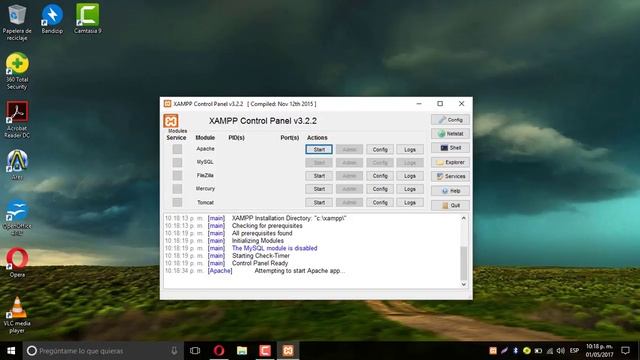Image resolution: width=640 pixels, height=360 pixels.
Task: Open the FileZilla Logs button
Action: tap(410, 176)
